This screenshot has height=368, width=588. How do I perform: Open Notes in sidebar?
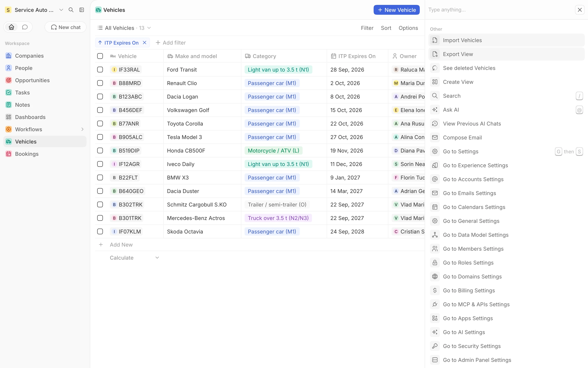pos(45,105)
